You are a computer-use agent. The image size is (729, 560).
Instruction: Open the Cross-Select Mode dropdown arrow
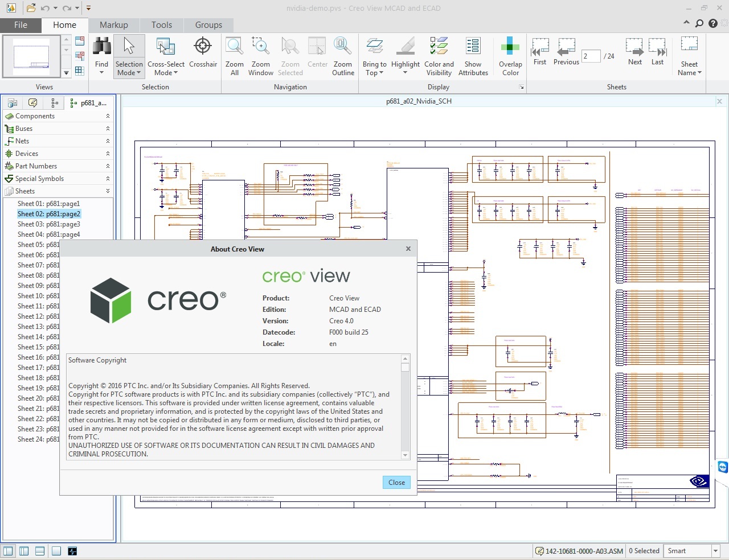pyautogui.click(x=175, y=72)
